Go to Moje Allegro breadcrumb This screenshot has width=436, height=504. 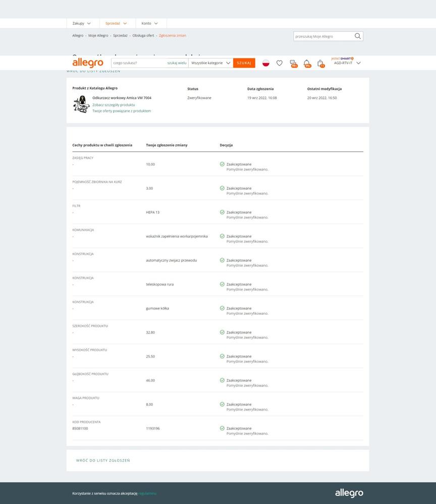[x=98, y=36]
